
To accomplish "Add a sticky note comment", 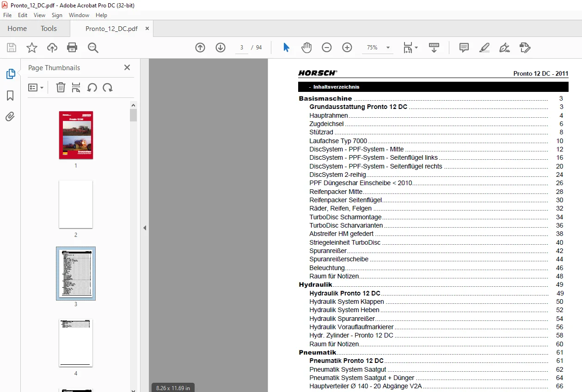I will [464, 48].
